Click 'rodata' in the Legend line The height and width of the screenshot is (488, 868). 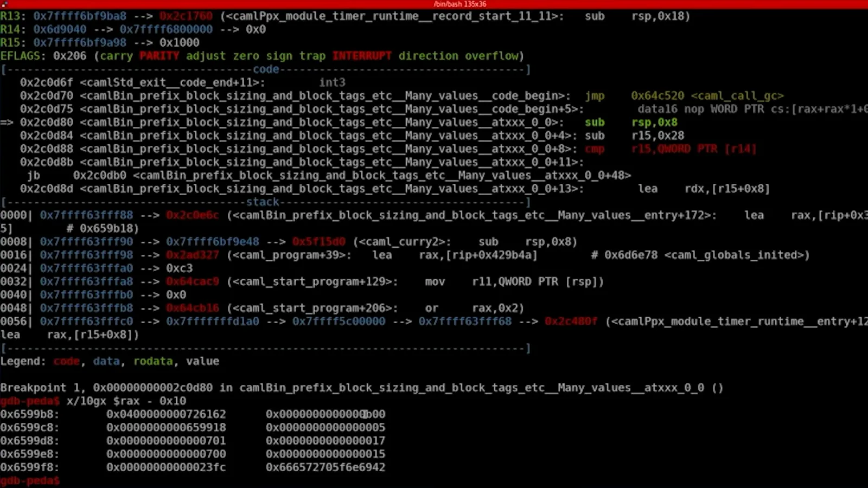coord(153,362)
